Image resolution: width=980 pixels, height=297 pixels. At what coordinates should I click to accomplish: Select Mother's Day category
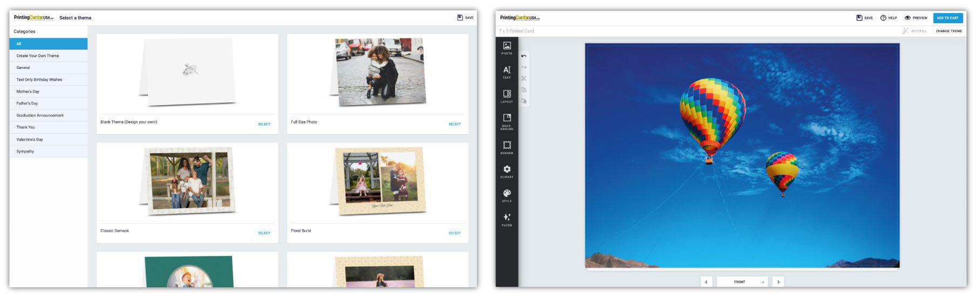click(28, 92)
